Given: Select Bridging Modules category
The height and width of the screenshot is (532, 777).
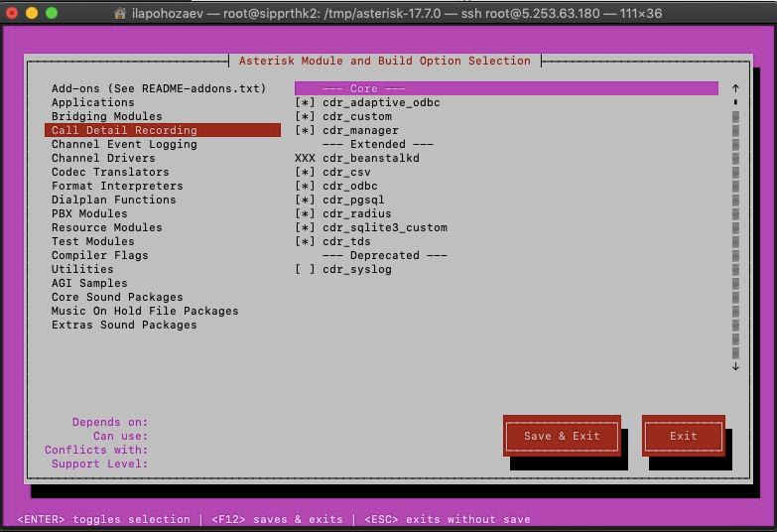Looking at the screenshot, I should click(106, 116).
